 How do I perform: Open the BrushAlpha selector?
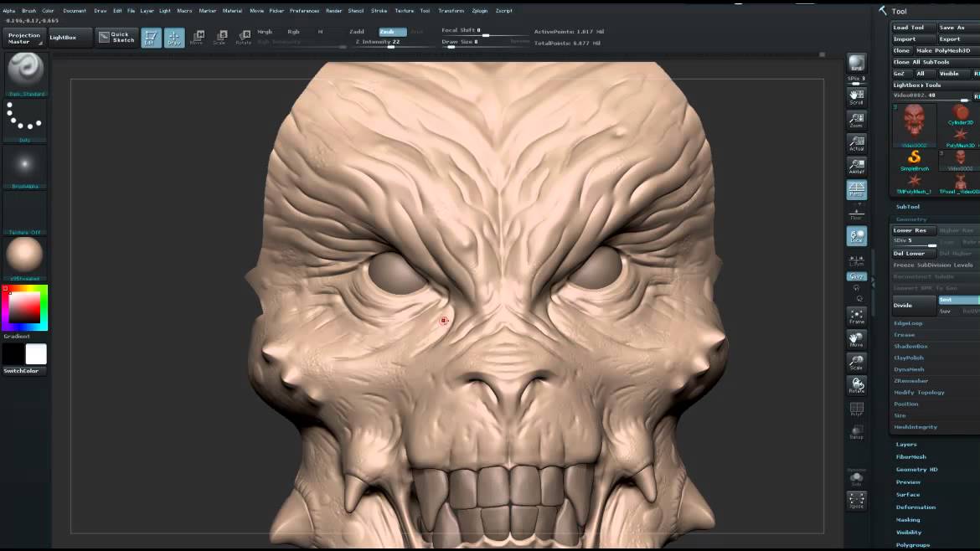[x=25, y=166]
